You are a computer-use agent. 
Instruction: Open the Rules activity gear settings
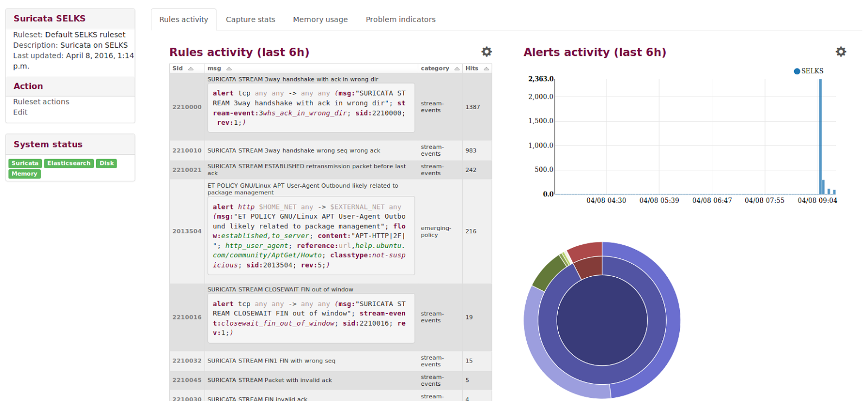click(487, 52)
